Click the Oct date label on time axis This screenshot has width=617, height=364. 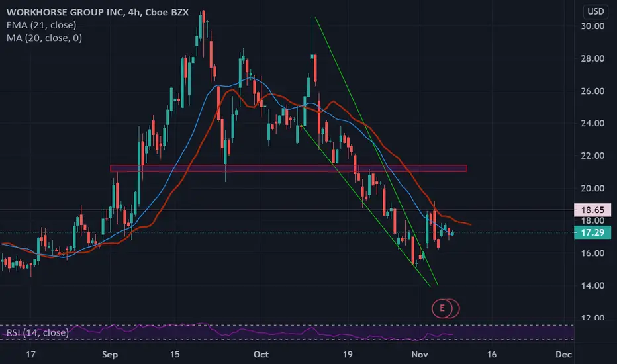[261, 355]
